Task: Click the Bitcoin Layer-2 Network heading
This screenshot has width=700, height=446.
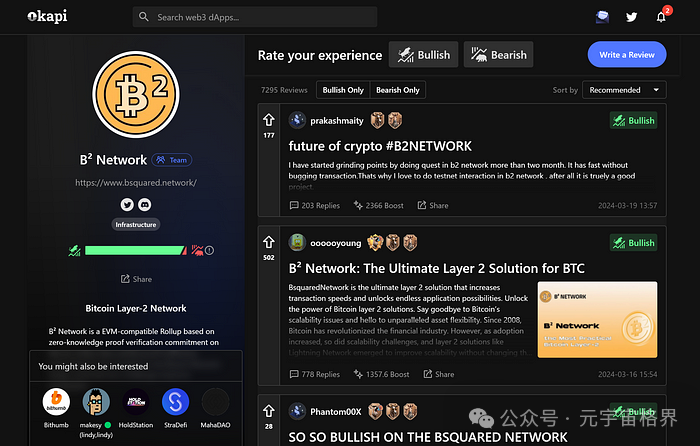Action: (x=136, y=308)
